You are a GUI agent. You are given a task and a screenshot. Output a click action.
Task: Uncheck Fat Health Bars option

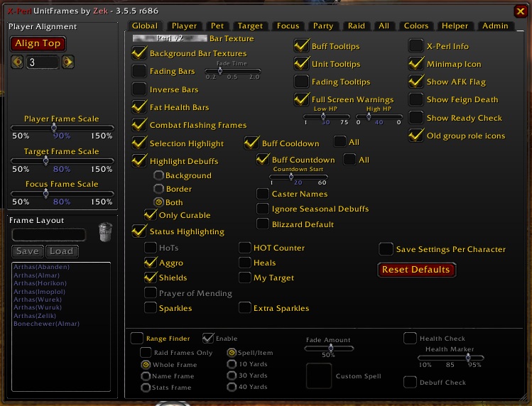pyautogui.click(x=139, y=106)
